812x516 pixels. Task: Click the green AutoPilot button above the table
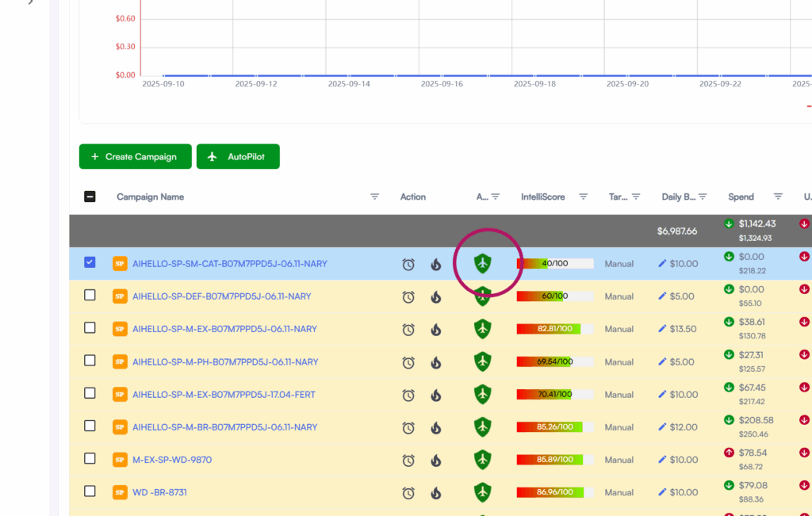238,157
